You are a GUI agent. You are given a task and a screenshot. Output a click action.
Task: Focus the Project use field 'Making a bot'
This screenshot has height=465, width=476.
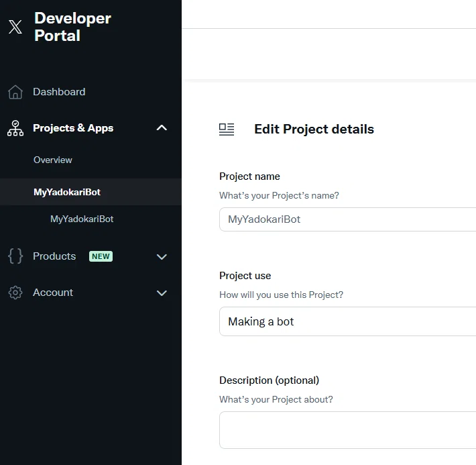(x=347, y=321)
